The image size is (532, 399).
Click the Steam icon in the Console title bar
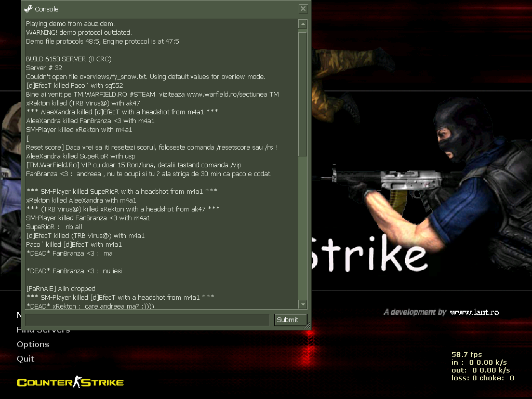pos(29,9)
